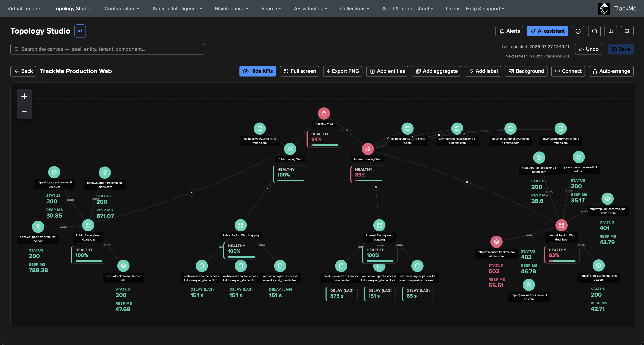Select the licenses.trackme-solutions.com red entity node
Screen dimensions: 644x345
(x=496, y=242)
